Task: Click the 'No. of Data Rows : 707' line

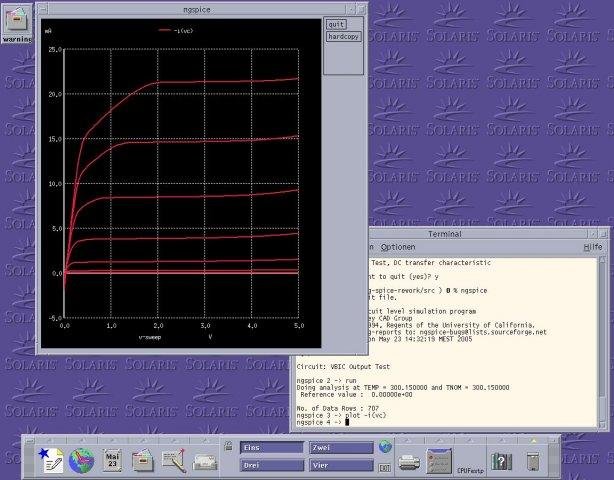Action: click(x=338, y=408)
